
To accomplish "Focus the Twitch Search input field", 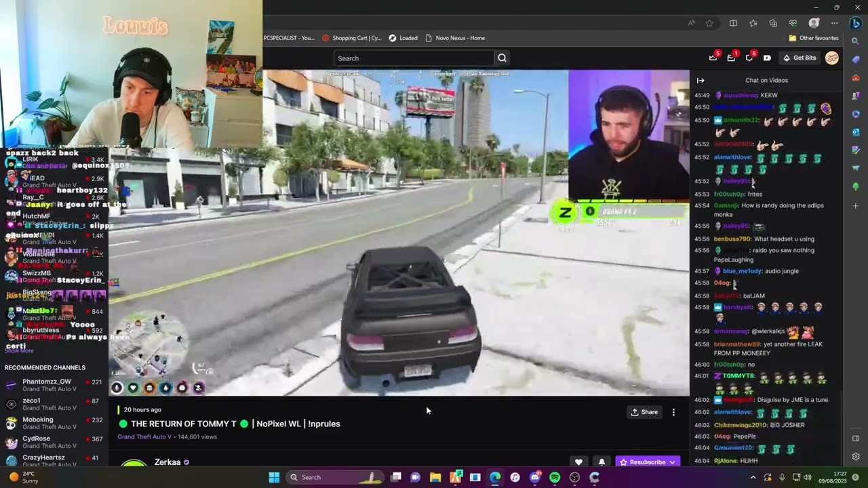I will point(414,58).
